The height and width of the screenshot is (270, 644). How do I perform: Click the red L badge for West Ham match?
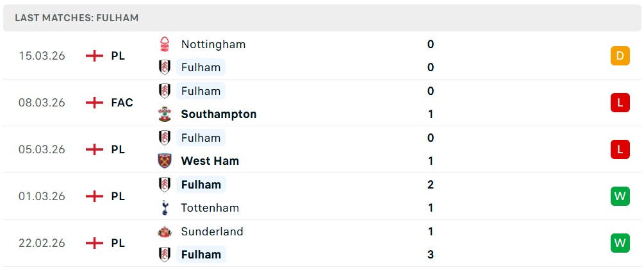620,149
